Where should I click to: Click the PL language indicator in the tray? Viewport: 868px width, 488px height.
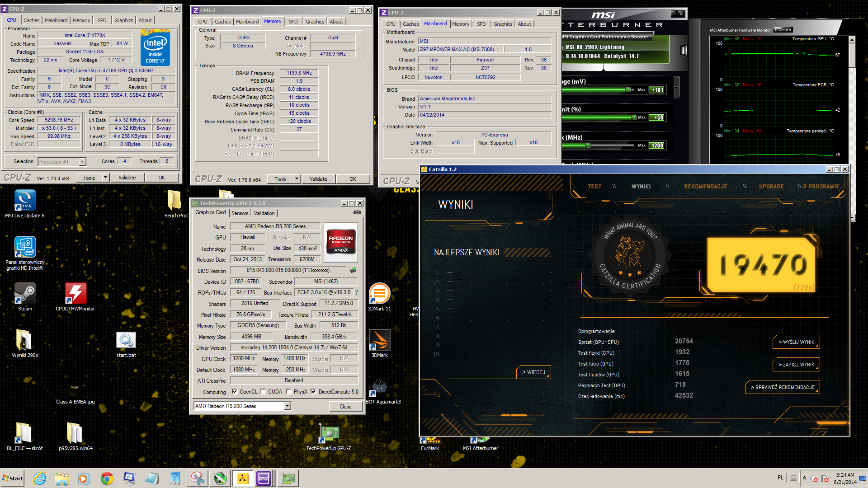pyautogui.click(x=780, y=478)
